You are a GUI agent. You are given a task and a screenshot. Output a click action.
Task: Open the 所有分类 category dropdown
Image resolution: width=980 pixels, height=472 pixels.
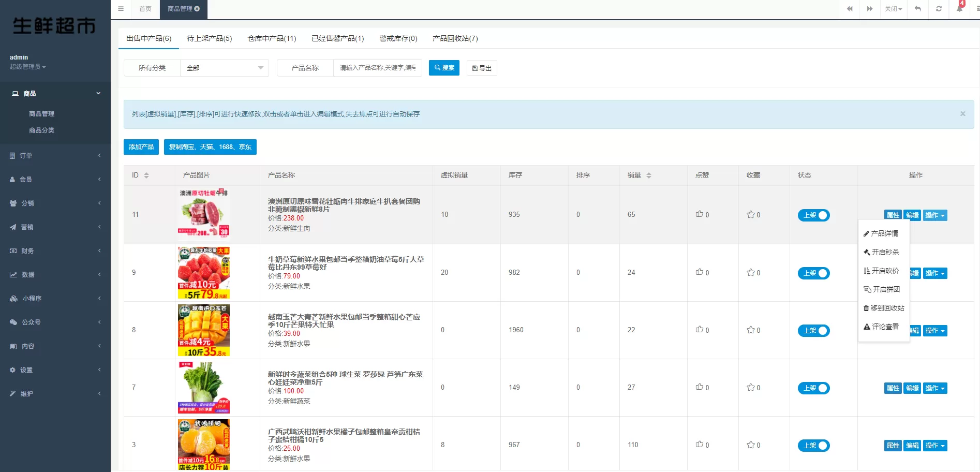[224, 68]
